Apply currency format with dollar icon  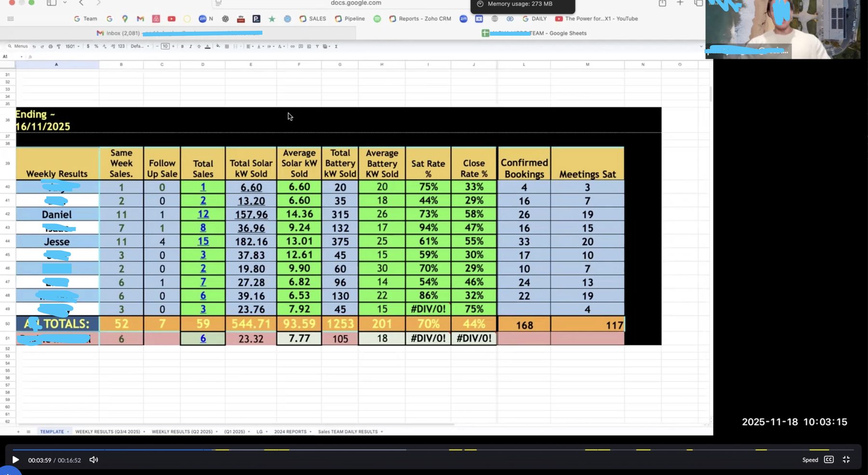pos(88,46)
